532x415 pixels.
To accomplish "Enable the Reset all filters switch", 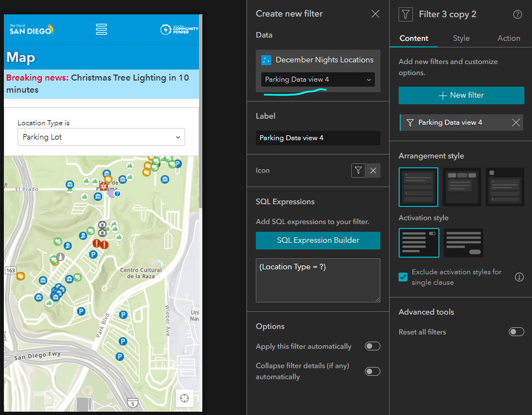I will click(x=517, y=332).
